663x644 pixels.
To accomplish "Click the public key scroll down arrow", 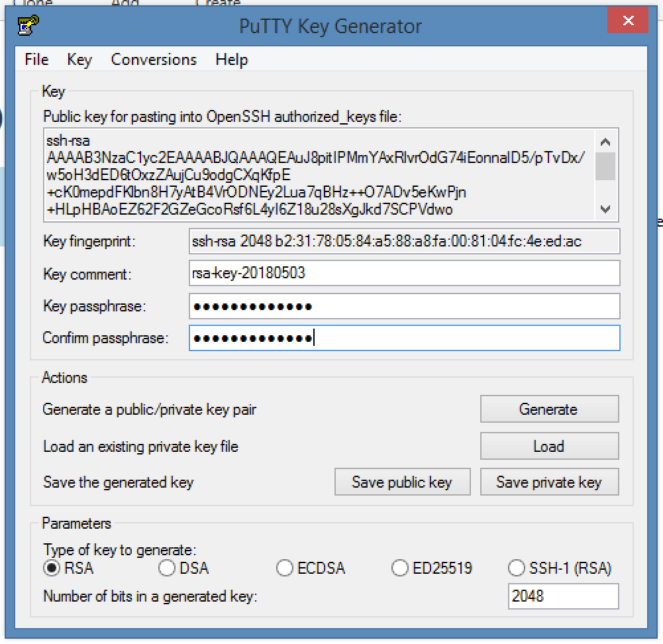I will (x=605, y=209).
